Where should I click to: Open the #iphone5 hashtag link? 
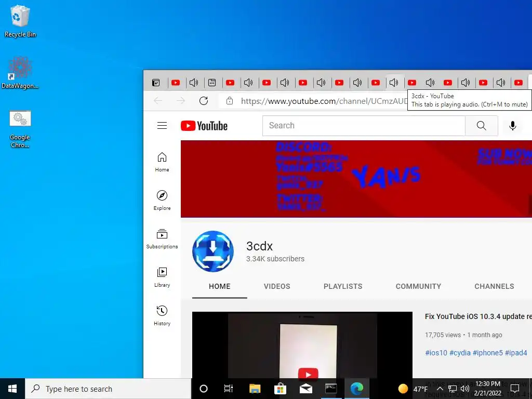tap(487, 353)
